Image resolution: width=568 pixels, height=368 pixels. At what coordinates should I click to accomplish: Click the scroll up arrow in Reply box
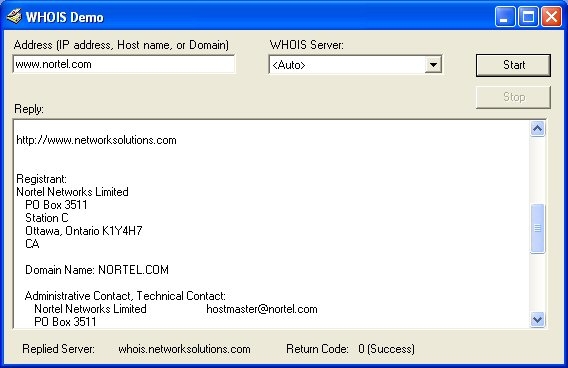point(538,129)
